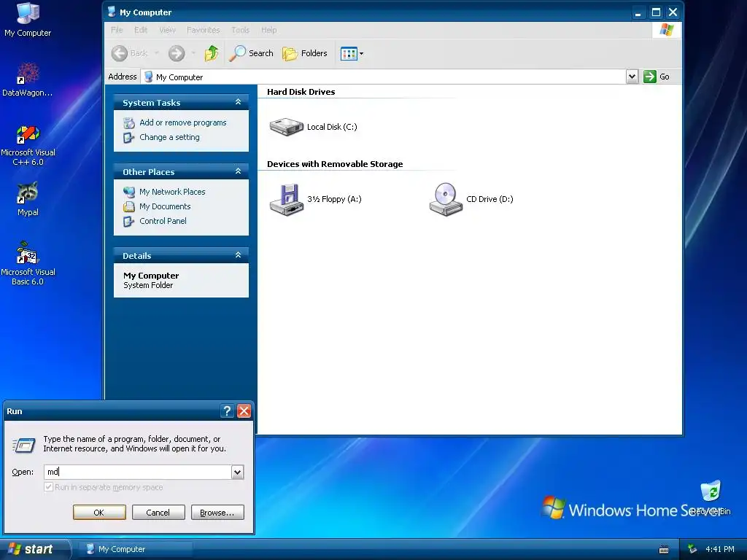The width and height of the screenshot is (747, 560).
Task: Launch the Mypal browser shortcut
Action: [28, 199]
